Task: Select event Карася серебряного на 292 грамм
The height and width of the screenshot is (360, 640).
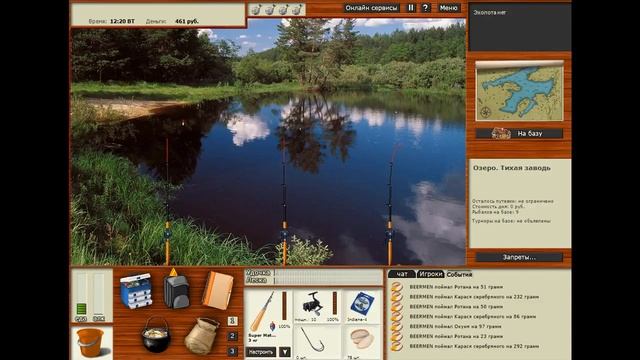Action: click(474, 346)
